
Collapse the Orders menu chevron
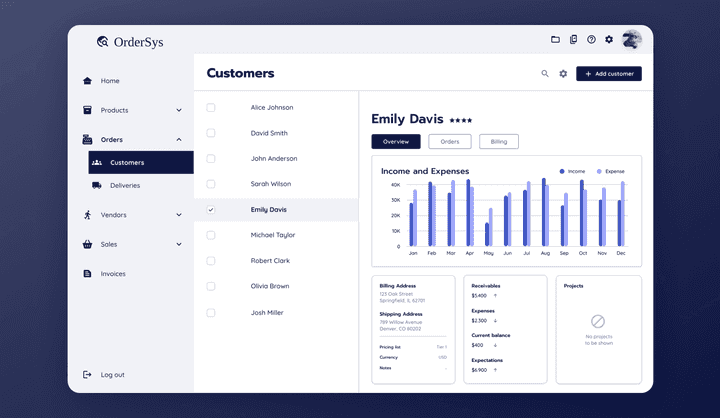pos(179,140)
